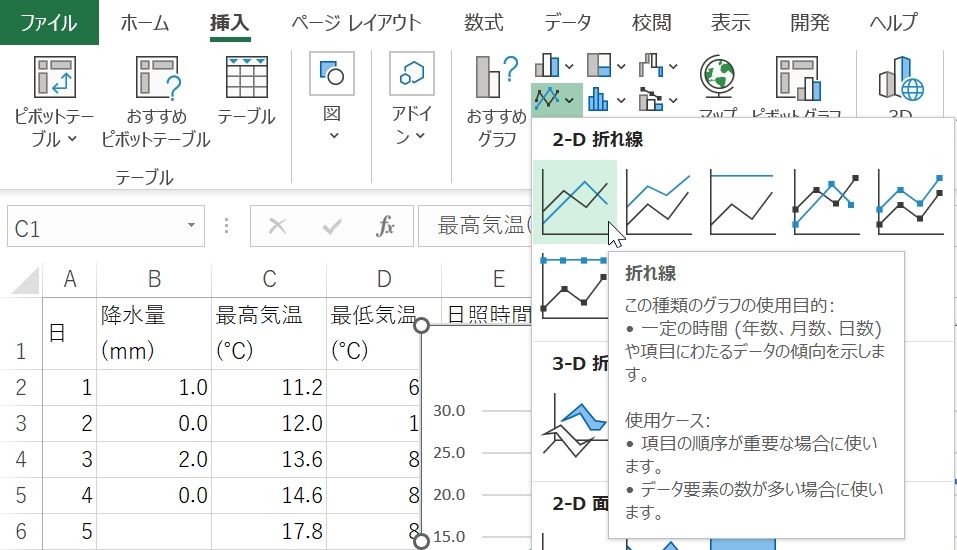This screenshot has height=550, width=957.
Task: Open the 3D map tool
Action: tap(901, 85)
